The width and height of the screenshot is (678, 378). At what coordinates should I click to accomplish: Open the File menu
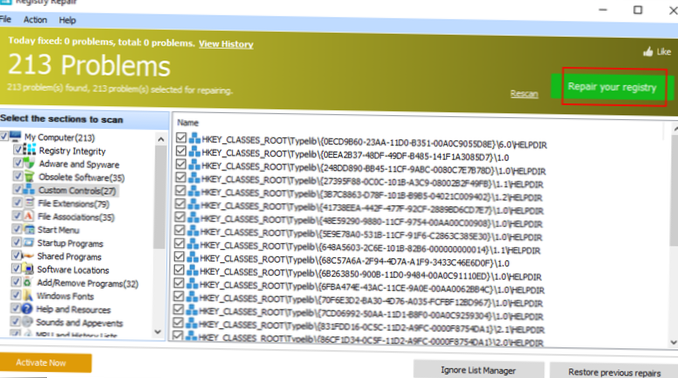pos(5,19)
